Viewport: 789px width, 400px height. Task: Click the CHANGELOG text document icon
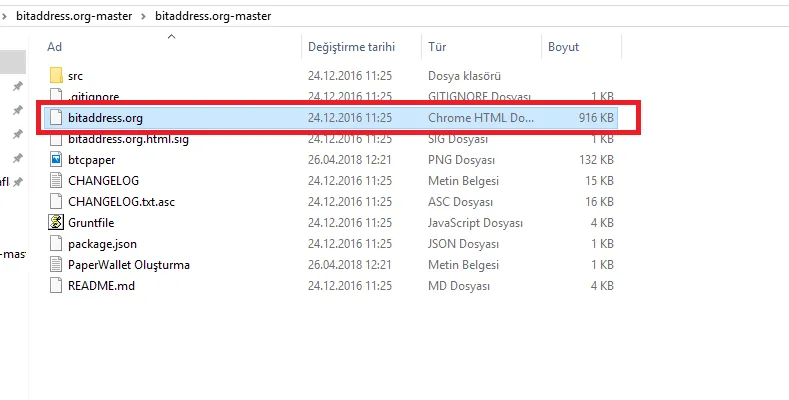pyautogui.click(x=56, y=181)
